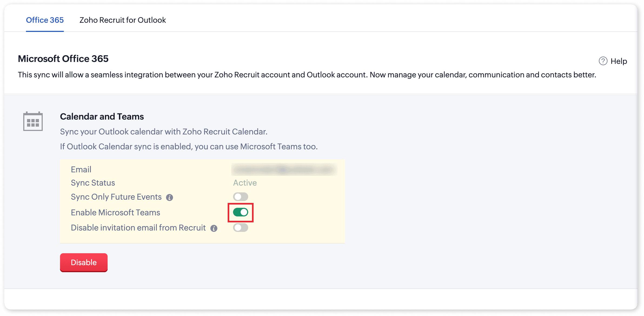The width and height of the screenshot is (644, 316).
Task: Click the blurred email address value
Action: 284,170
